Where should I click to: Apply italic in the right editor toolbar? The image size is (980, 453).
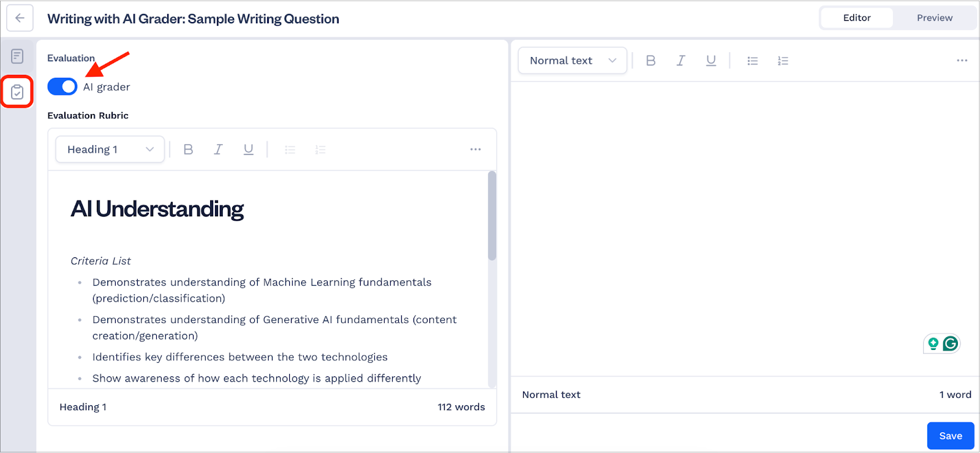pos(680,61)
